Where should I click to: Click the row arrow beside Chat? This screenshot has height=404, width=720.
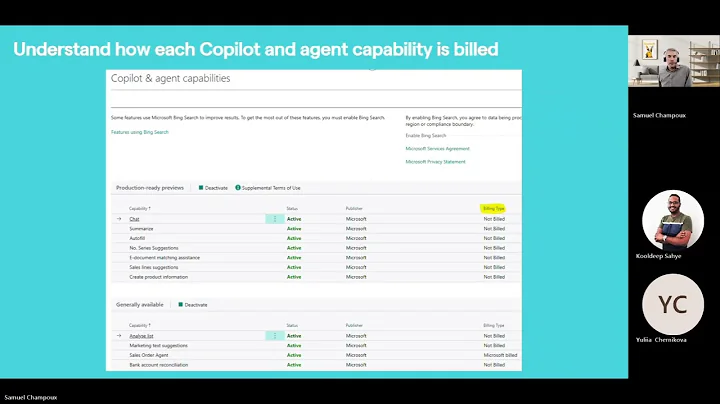click(119, 219)
